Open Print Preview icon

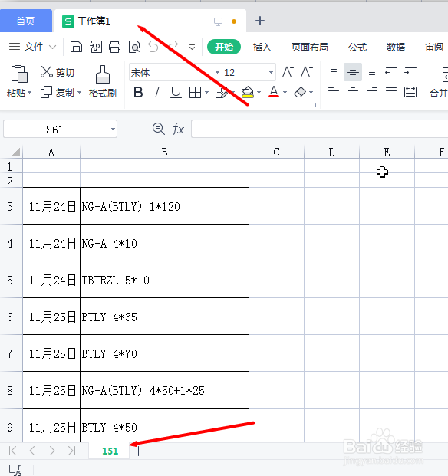134,47
